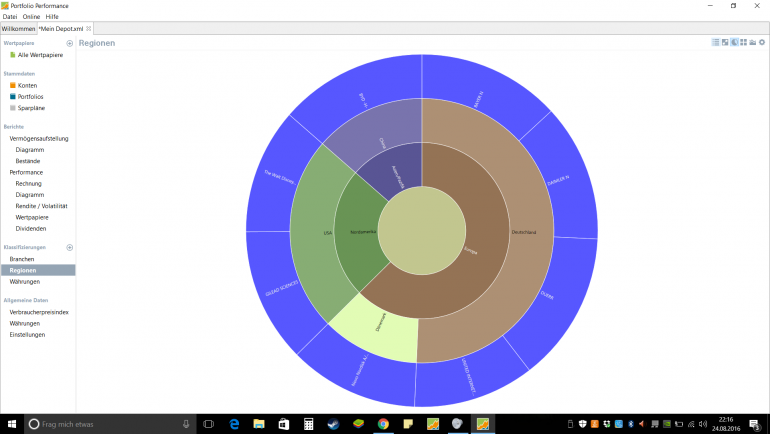Screen dimensions: 770x434
Task: Open Rechnung under Performance
Action: [x=28, y=184]
